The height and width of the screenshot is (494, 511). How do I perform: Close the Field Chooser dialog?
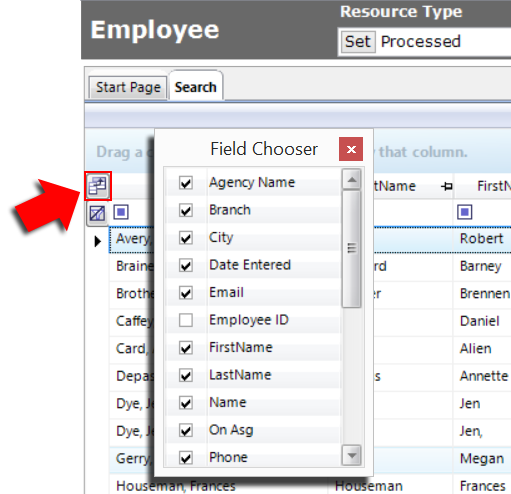point(351,149)
